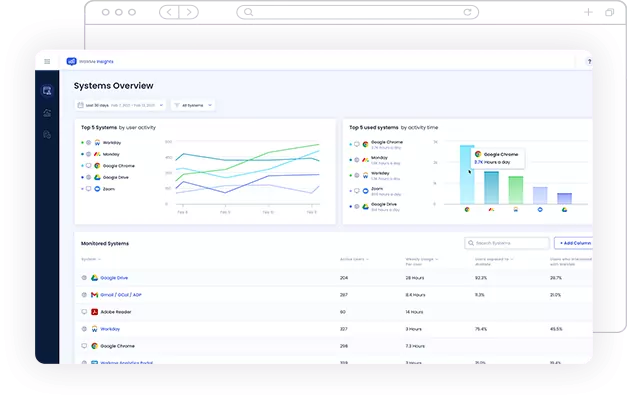Image resolution: width=628 pixels, height=399 pixels.
Task: Focus the Search Systems input field
Action: coord(507,243)
